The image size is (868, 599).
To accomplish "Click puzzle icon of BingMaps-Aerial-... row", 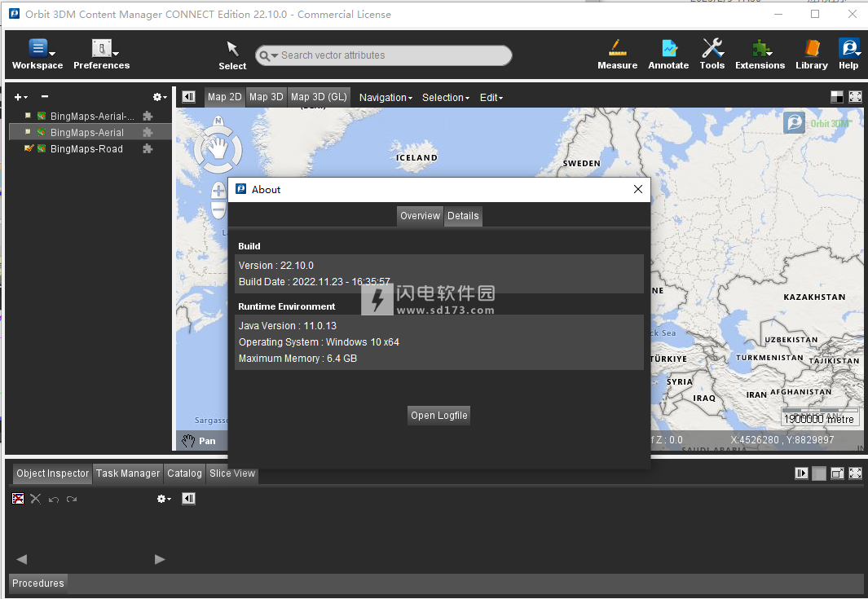I will click(x=148, y=116).
